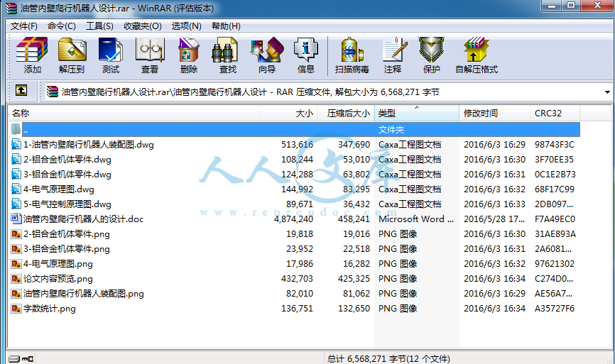Open the 收藏夹(O) menu
Image resolution: width=615 pixels, height=364 pixels.
coord(142,26)
